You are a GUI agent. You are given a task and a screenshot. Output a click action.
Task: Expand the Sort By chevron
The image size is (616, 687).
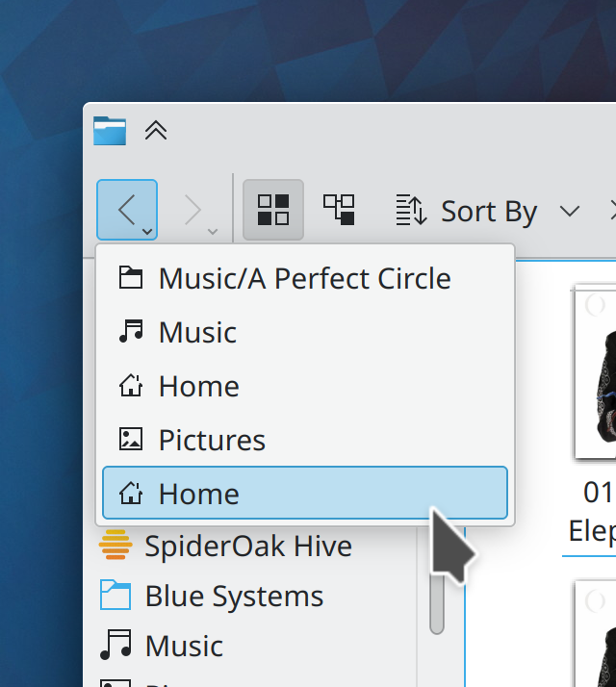[570, 211]
